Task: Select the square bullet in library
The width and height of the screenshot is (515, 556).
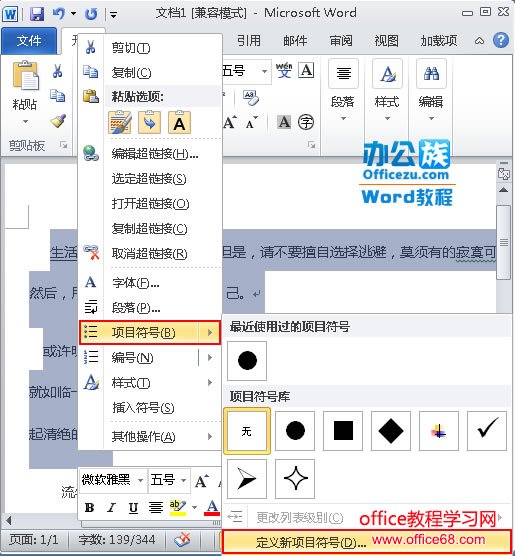Action: [343, 431]
